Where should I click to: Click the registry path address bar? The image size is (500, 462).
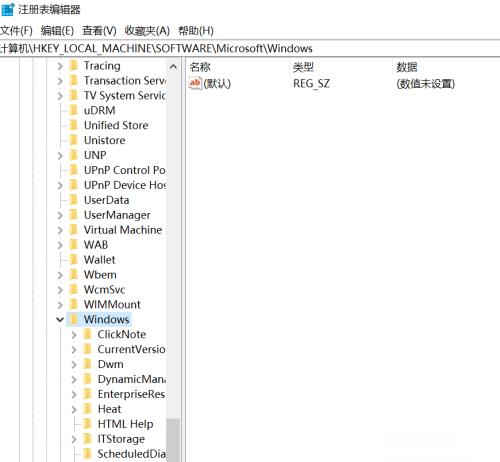click(x=250, y=48)
